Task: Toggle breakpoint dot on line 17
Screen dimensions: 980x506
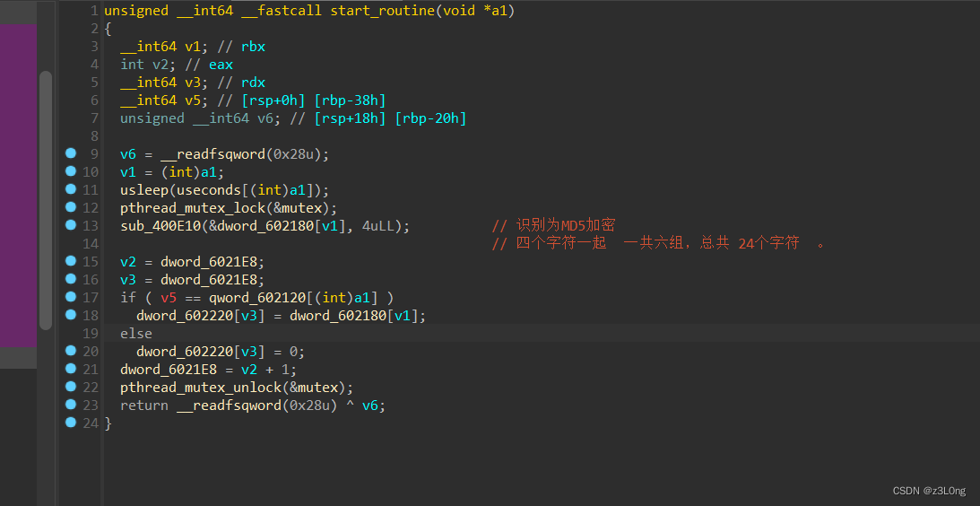Action: [x=70, y=296]
